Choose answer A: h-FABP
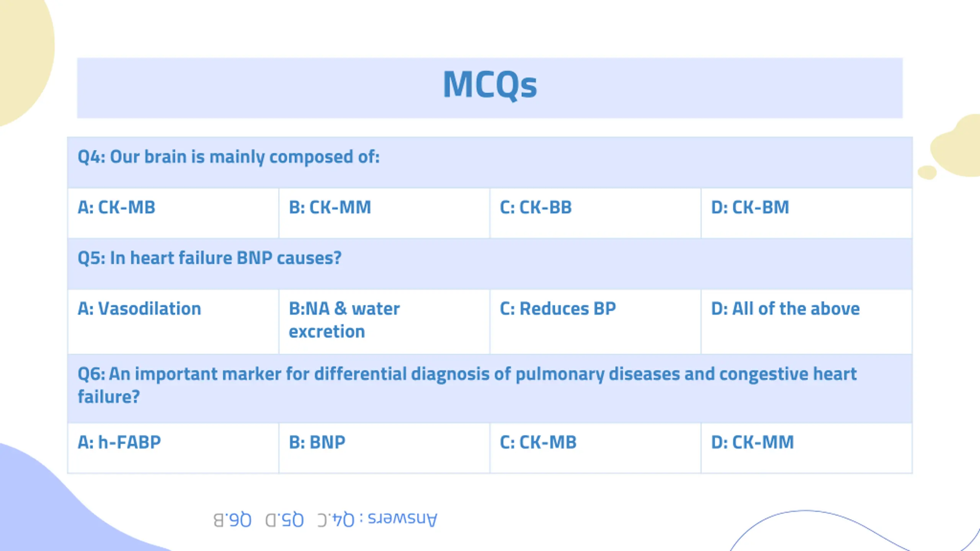 [x=119, y=442]
